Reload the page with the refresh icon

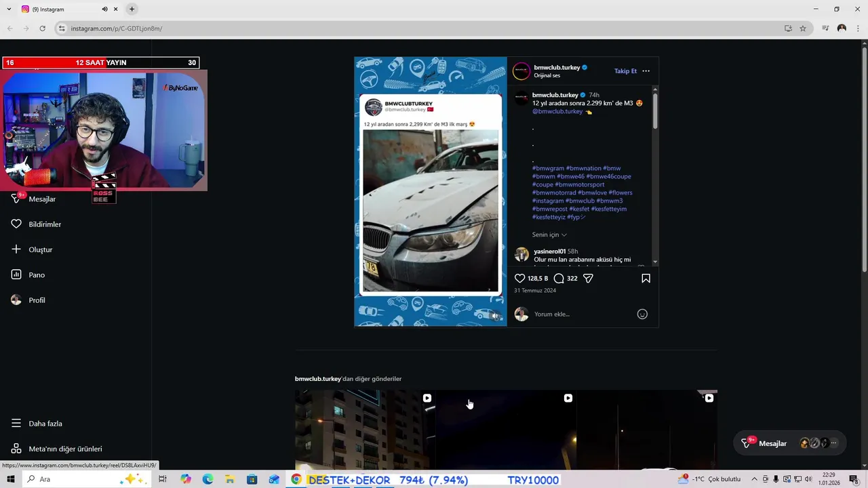[42, 28]
